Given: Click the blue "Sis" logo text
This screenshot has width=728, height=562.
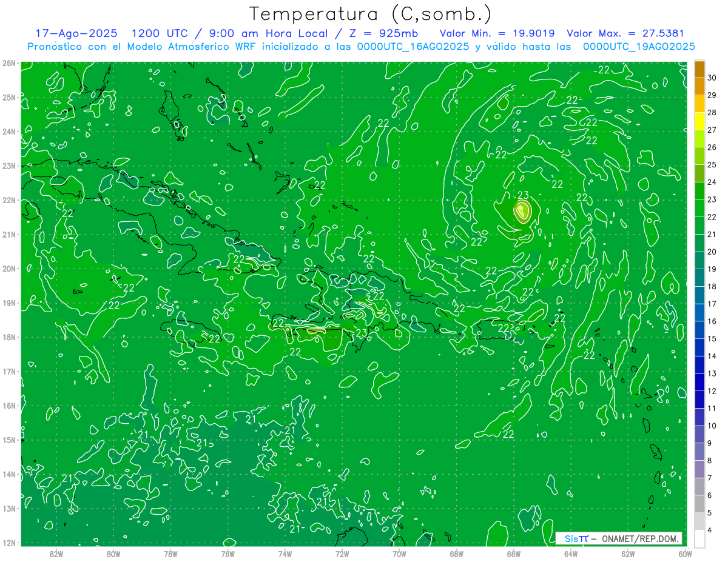Looking at the screenshot, I should pyautogui.click(x=571, y=538).
